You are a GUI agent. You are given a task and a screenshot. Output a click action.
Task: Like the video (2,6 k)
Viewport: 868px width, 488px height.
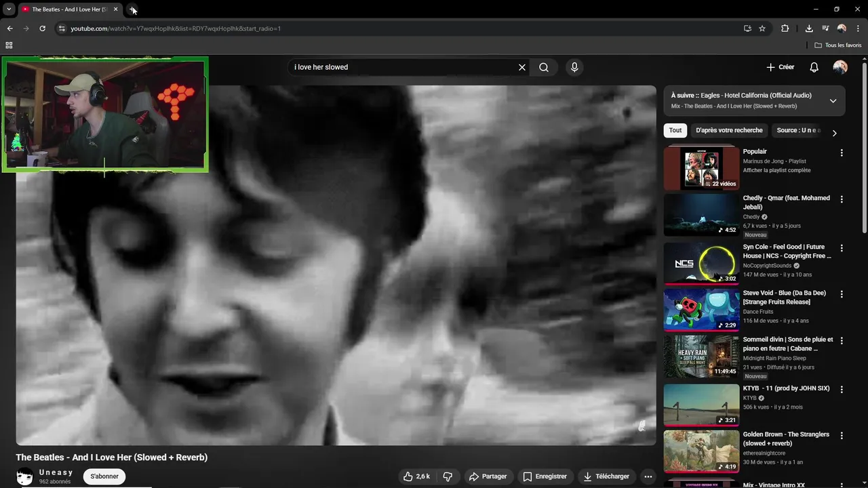[416, 476]
